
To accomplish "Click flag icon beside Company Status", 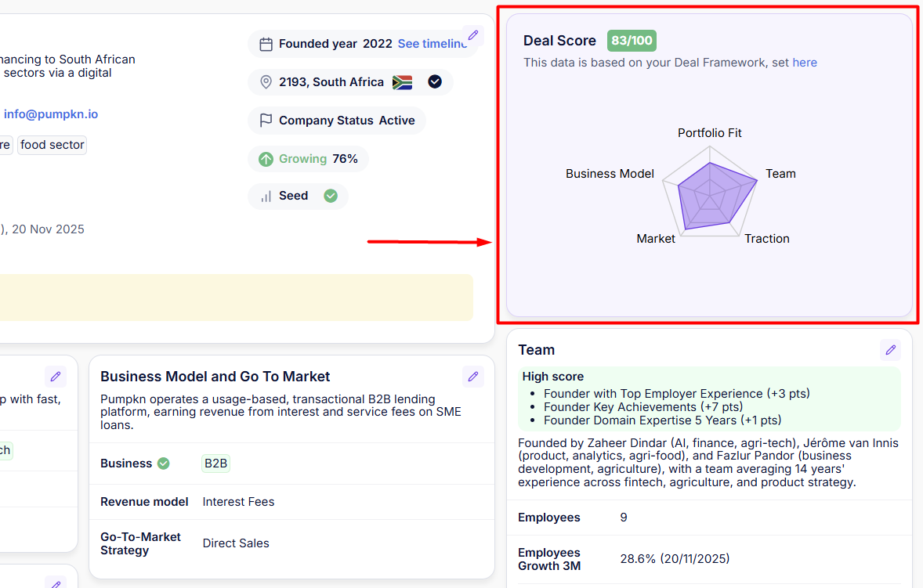I will coord(266,121).
